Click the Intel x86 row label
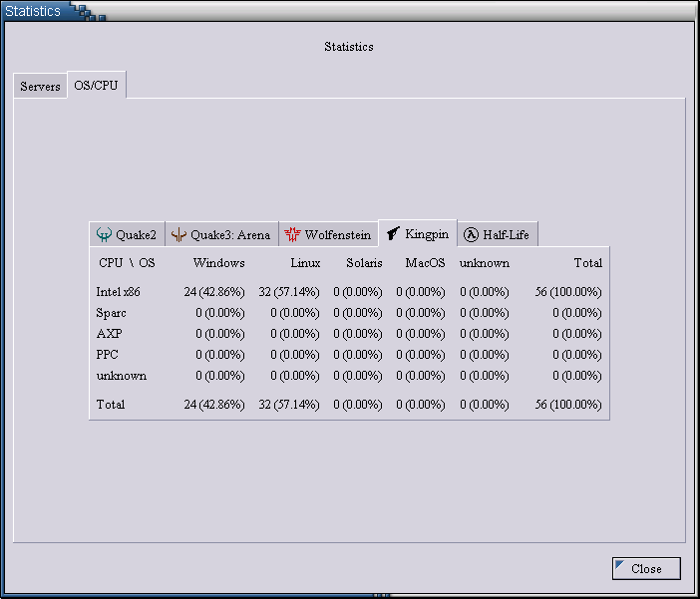700x599 pixels. (119, 292)
